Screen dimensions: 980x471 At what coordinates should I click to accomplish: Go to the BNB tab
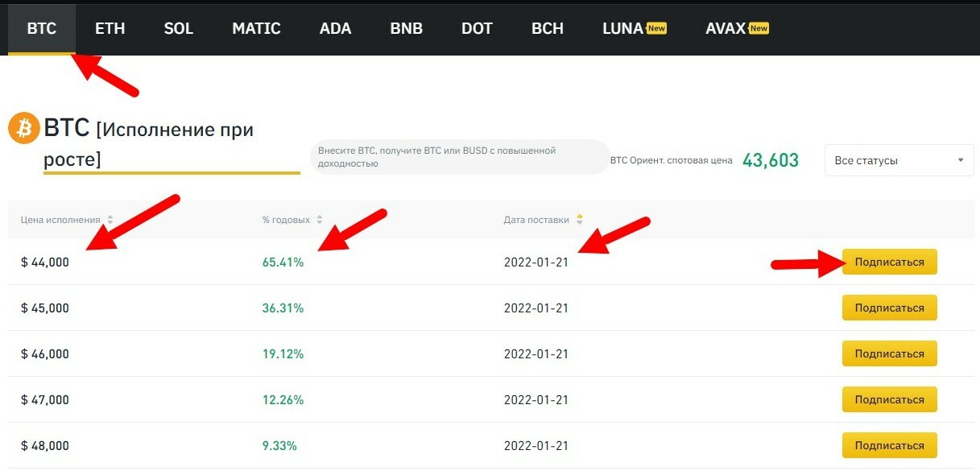[406, 28]
